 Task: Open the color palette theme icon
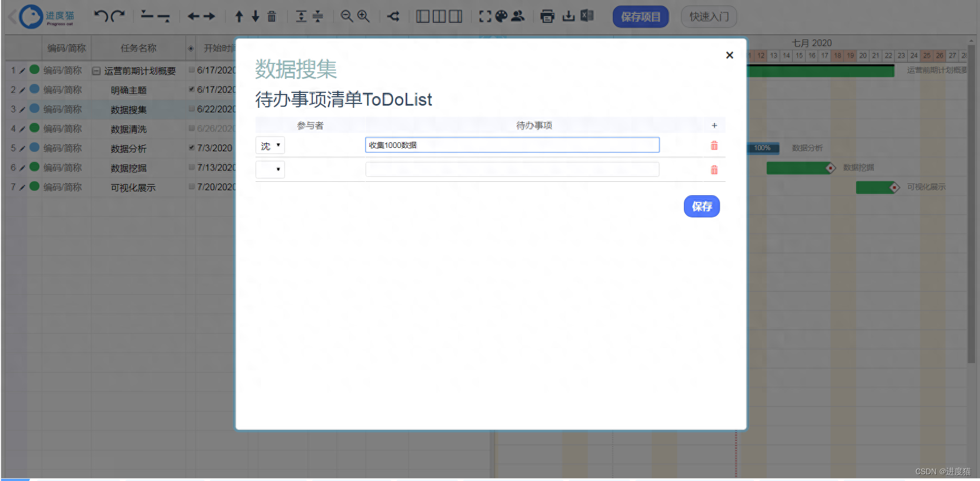pos(502,16)
